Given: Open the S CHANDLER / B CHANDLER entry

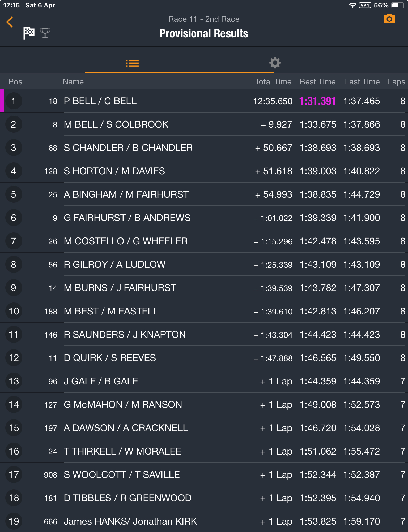Looking at the screenshot, I should point(204,148).
